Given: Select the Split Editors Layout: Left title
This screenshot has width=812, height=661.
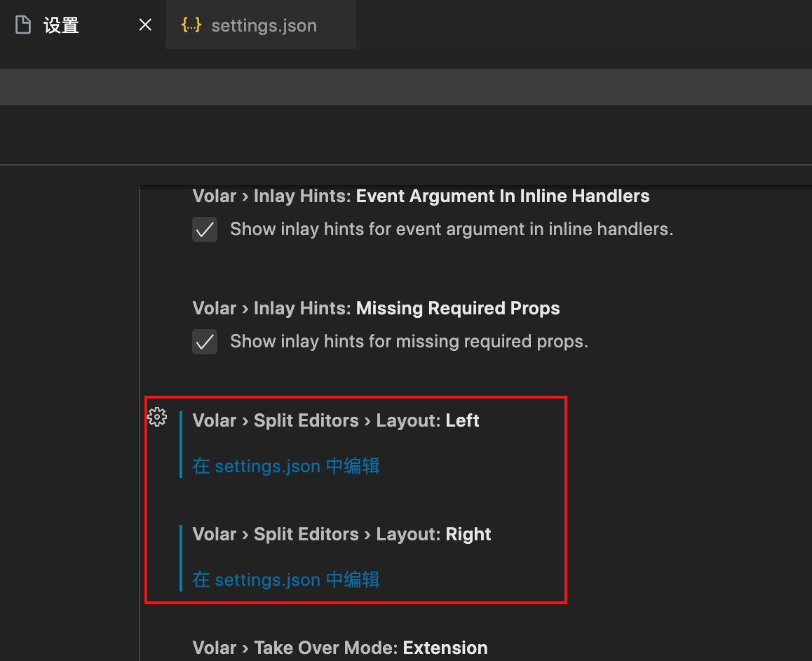Looking at the screenshot, I should click(336, 420).
